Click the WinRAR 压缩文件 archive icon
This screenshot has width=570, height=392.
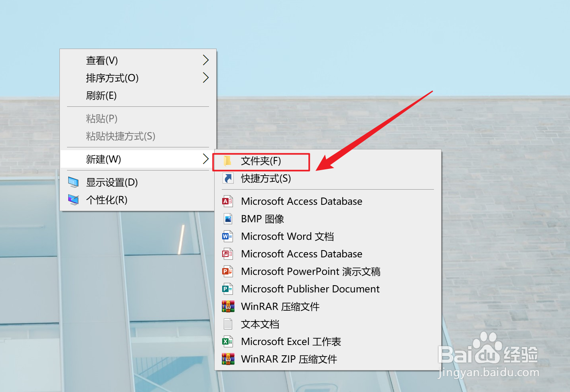(x=228, y=306)
